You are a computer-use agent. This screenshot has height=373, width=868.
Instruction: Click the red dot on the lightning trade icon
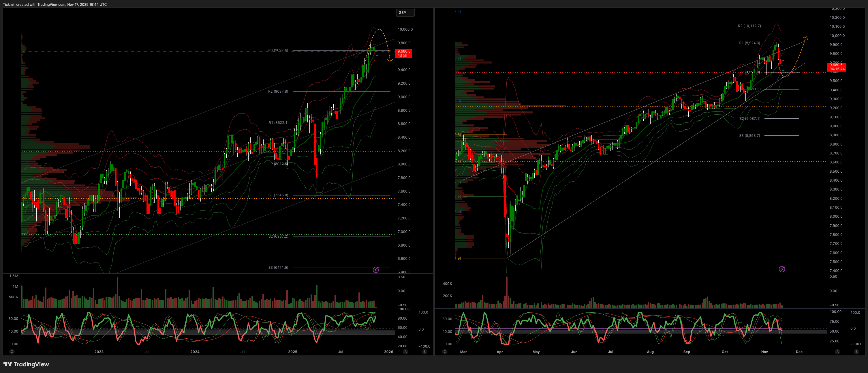pos(378,267)
